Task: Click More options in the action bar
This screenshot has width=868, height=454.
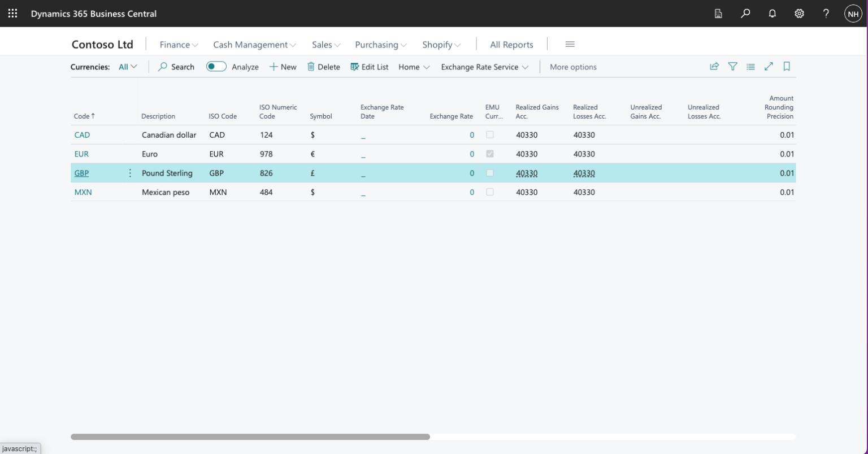Action: pos(573,67)
